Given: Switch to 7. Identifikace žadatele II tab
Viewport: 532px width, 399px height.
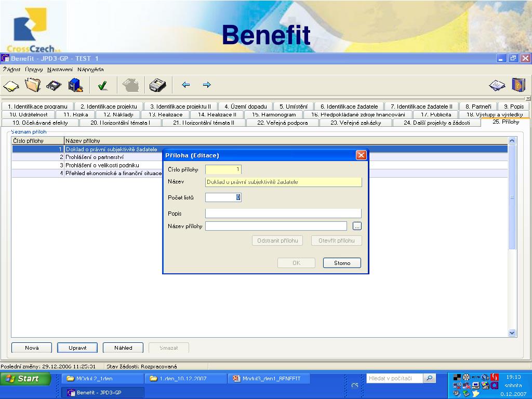Looking at the screenshot, I should [421, 107].
